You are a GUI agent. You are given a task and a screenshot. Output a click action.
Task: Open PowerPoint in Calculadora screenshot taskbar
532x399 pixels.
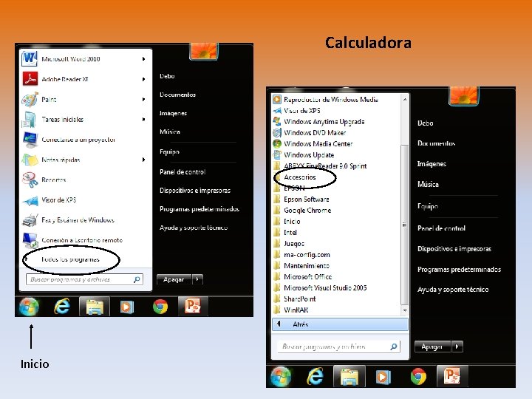(x=452, y=375)
